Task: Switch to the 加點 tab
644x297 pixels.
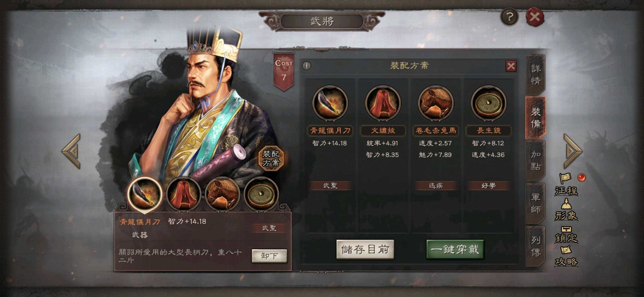Action: 535,161
